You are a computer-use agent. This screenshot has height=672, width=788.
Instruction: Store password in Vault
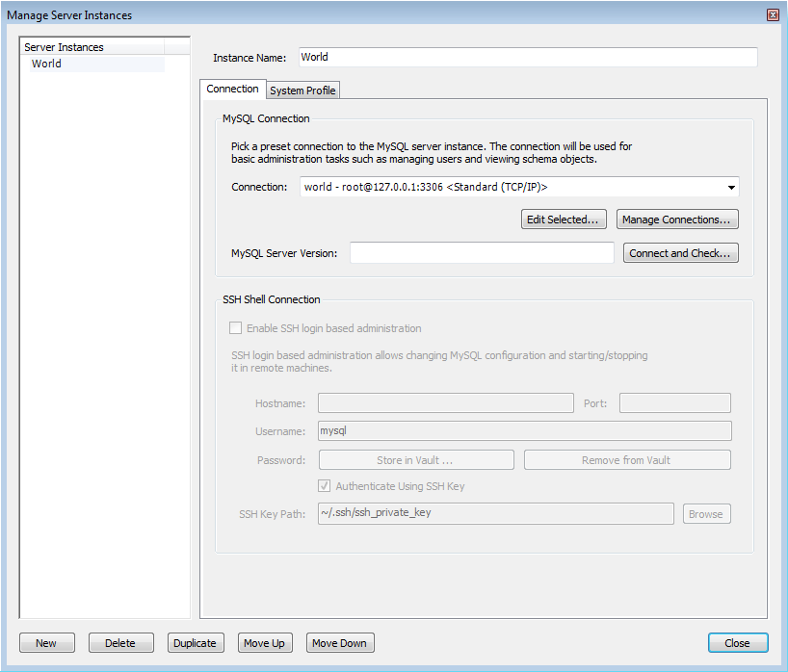[415, 459]
